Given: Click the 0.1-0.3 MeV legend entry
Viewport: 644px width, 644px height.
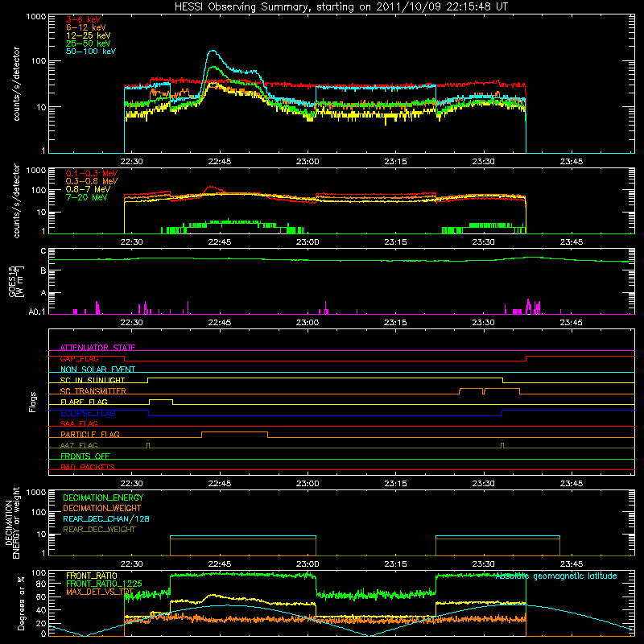Looking at the screenshot, I should point(92,173).
